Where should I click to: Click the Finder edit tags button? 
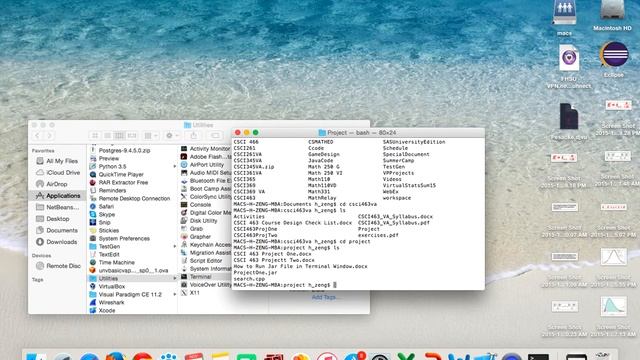click(x=215, y=136)
